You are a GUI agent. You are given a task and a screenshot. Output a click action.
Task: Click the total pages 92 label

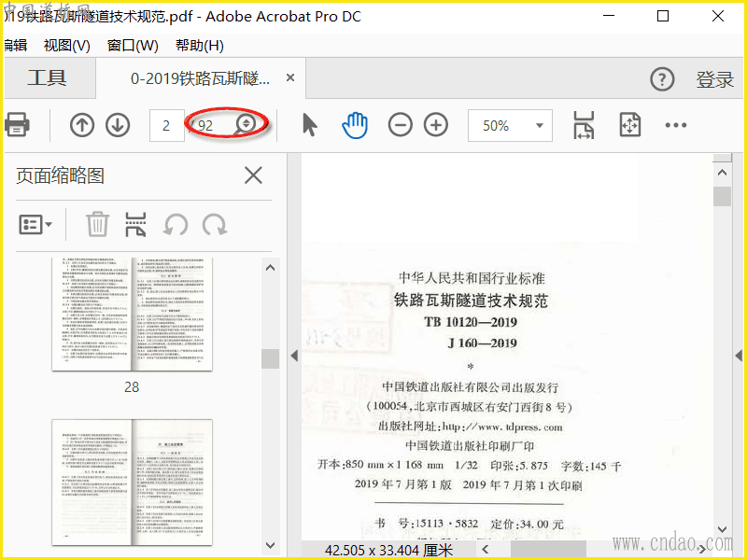point(205,126)
